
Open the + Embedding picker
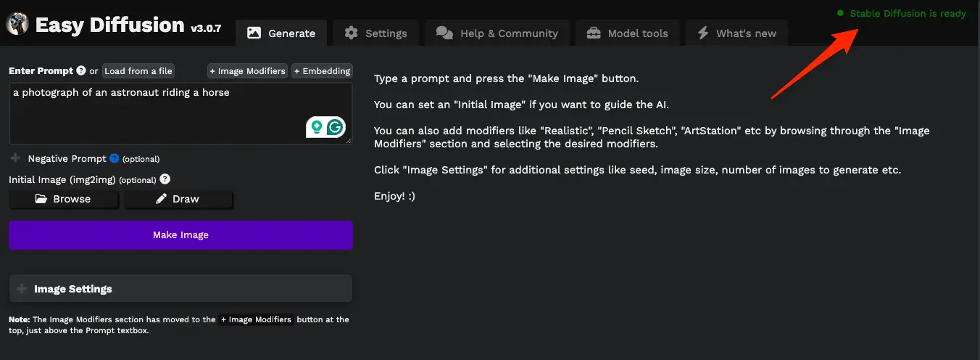[322, 70]
